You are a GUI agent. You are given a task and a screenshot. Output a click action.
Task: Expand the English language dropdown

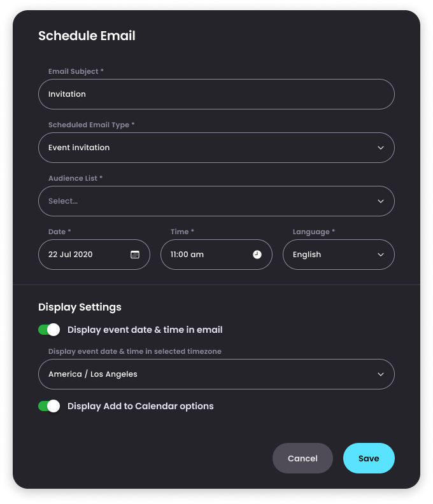[x=339, y=255]
